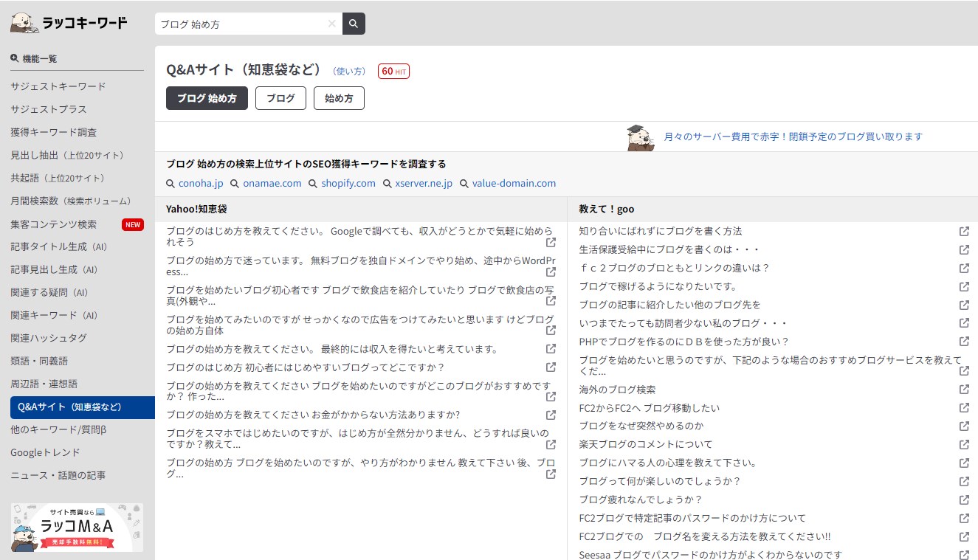Select 見出し抽出（上位20サイト） menu item

click(67, 155)
